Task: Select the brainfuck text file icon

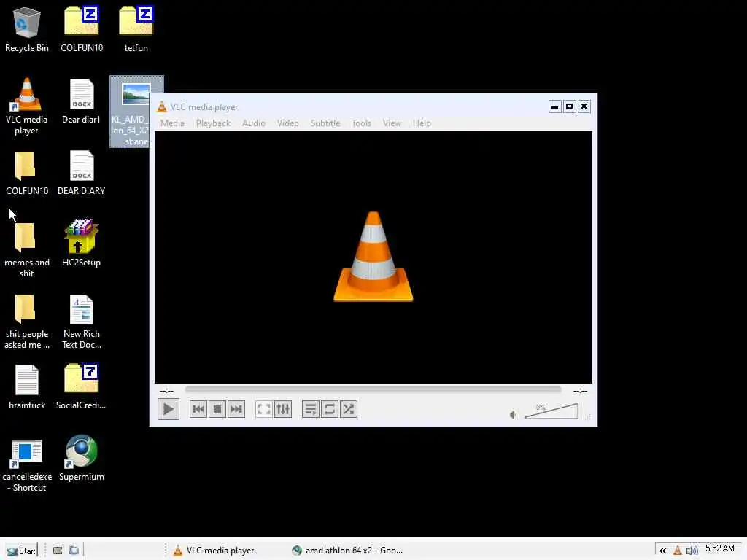Action: (x=27, y=387)
